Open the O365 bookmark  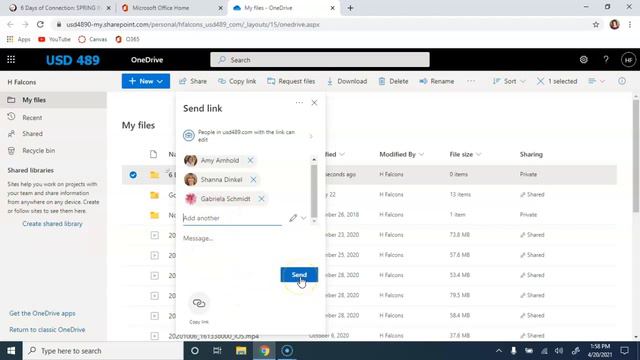(127, 39)
